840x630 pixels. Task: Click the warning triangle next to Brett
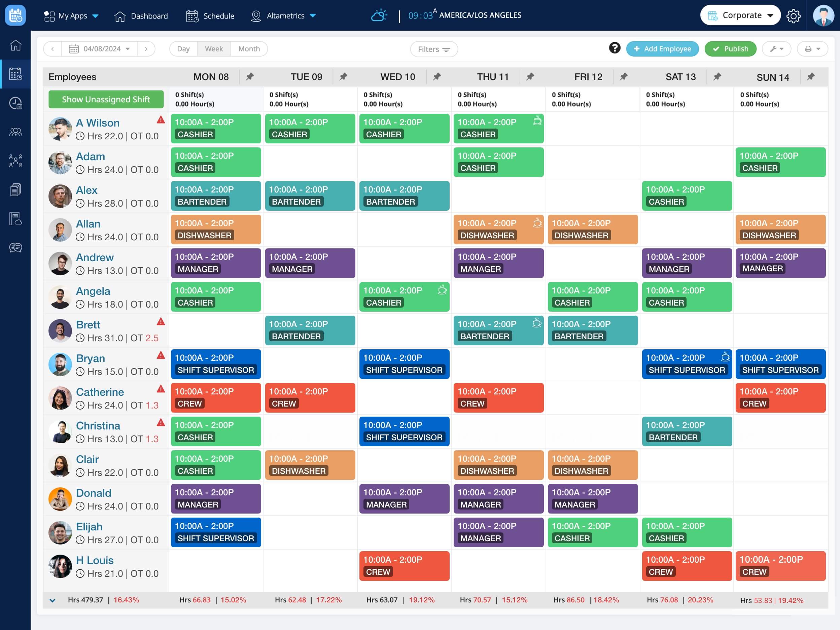(161, 322)
